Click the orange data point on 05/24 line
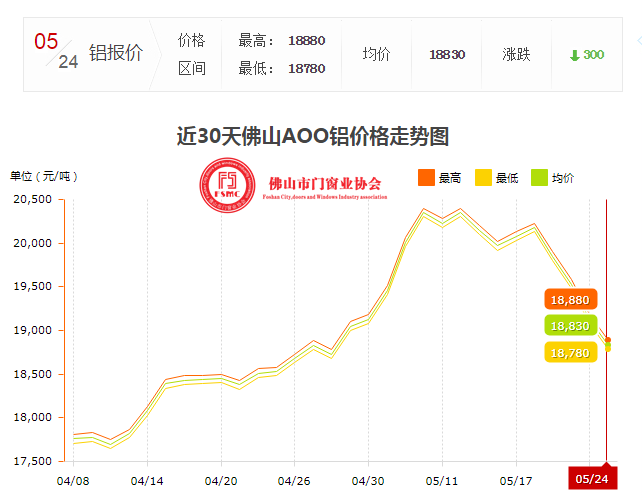 click(x=608, y=340)
